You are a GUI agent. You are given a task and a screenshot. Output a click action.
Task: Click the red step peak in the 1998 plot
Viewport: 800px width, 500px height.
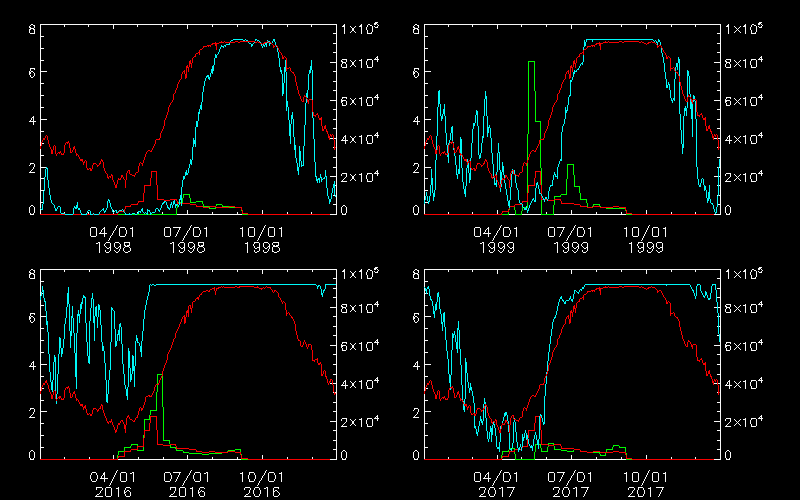point(154,173)
